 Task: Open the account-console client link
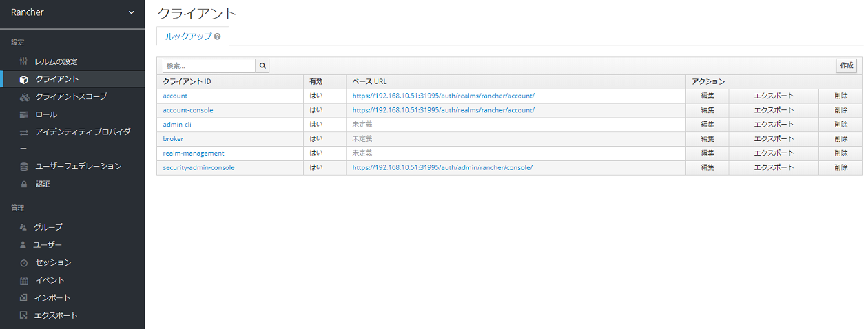(188, 110)
